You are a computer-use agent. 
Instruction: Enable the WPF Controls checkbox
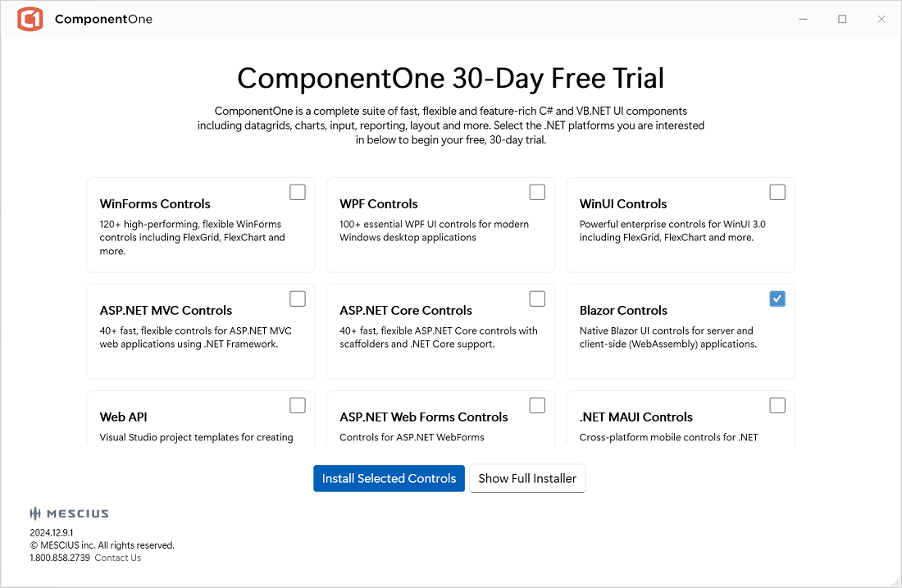click(x=537, y=192)
